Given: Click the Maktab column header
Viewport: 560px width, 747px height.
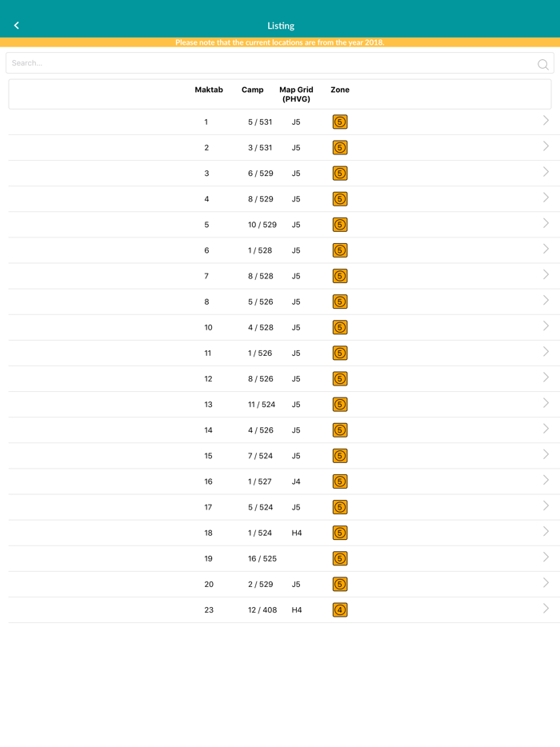Looking at the screenshot, I should coord(209,90).
